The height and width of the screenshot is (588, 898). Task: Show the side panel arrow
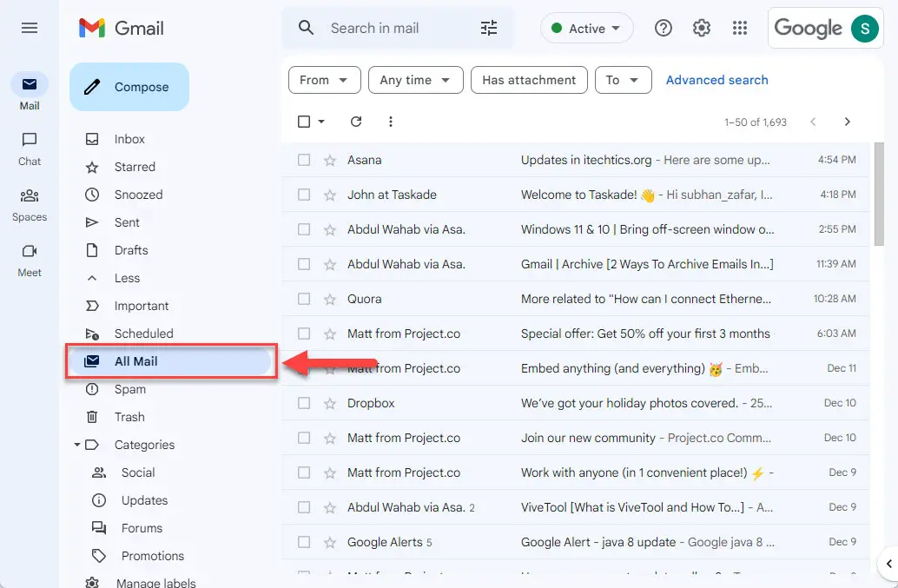(888, 564)
